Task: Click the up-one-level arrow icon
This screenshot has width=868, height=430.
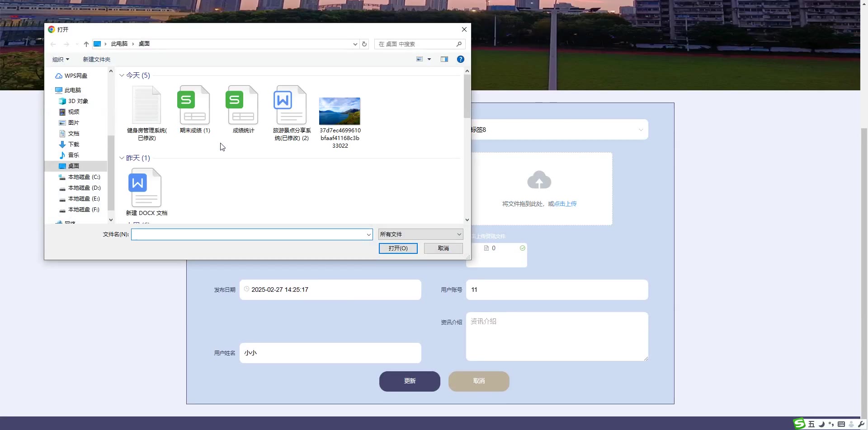Action: (x=86, y=44)
